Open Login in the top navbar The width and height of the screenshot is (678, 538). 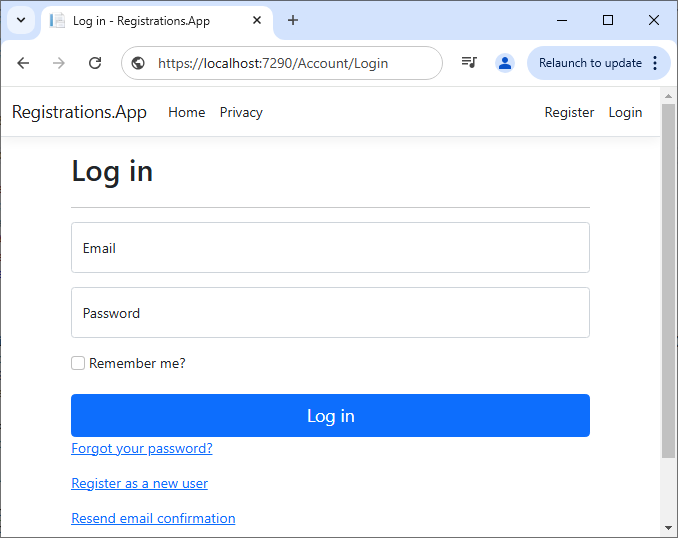(x=625, y=112)
